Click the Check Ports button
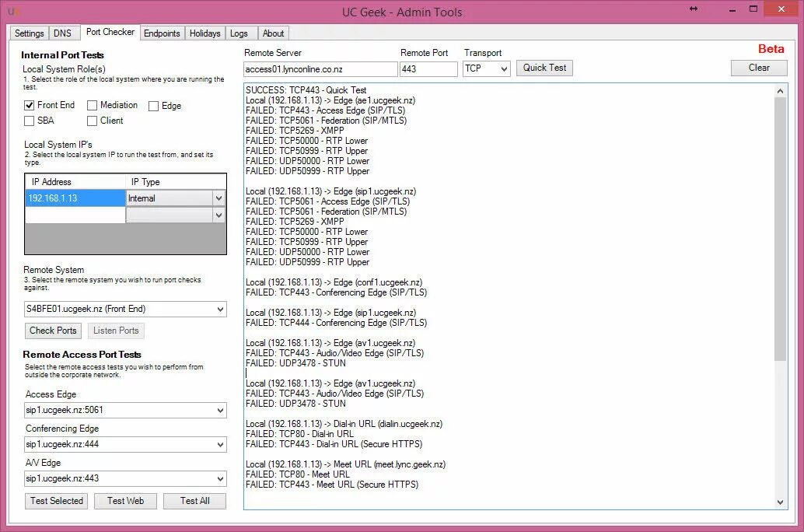The height and width of the screenshot is (532, 804). tap(53, 331)
